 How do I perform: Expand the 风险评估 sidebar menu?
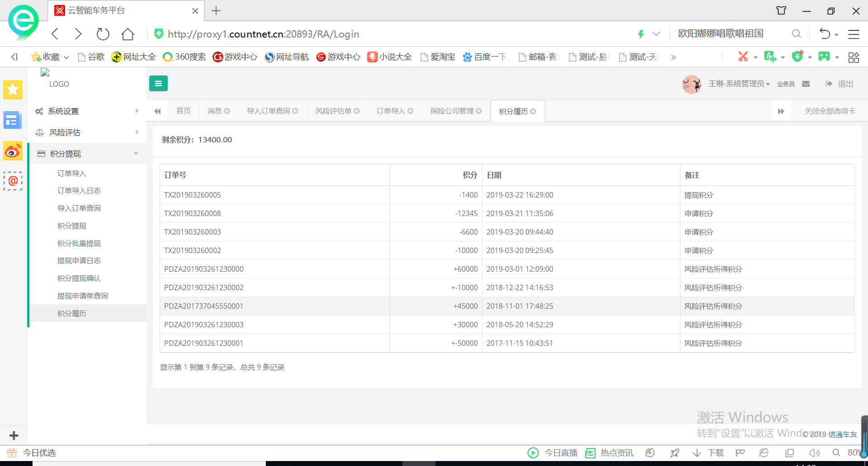pos(86,132)
